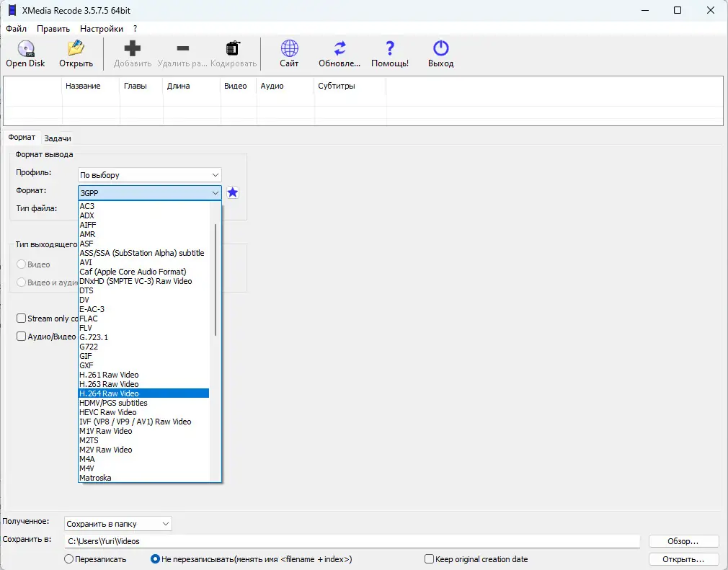The image size is (728, 570).
Task: Open the website via the Сайт globe icon
Action: tap(289, 48)
